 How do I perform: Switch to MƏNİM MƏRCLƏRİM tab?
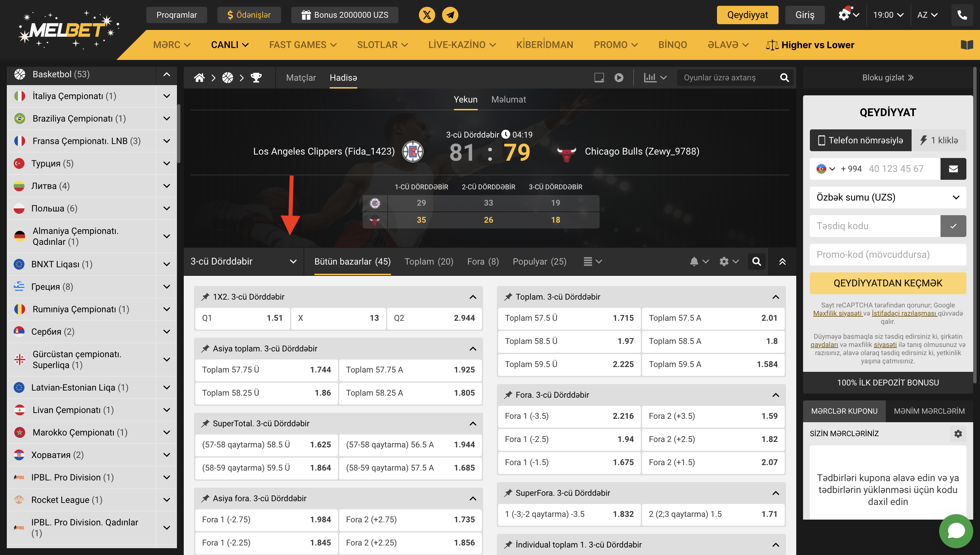pyautogui.click(x=929, y=411)
